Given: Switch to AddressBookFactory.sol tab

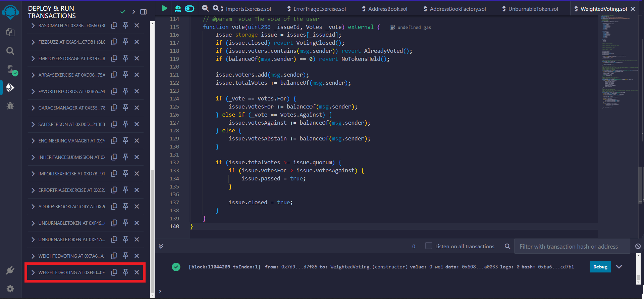Looking at the screenshot, I should pos(454,9).
